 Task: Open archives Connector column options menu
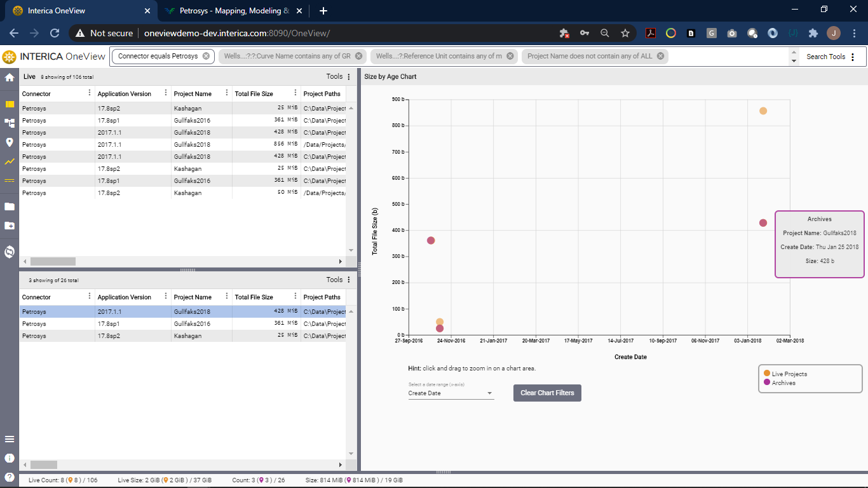pyautogui.click(x=89, y=297)
